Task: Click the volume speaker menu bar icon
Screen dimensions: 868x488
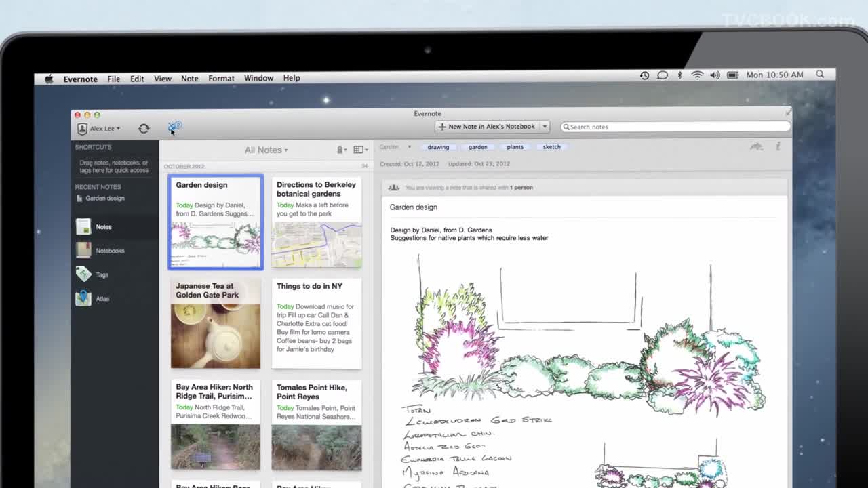Action: click(715, 75)
